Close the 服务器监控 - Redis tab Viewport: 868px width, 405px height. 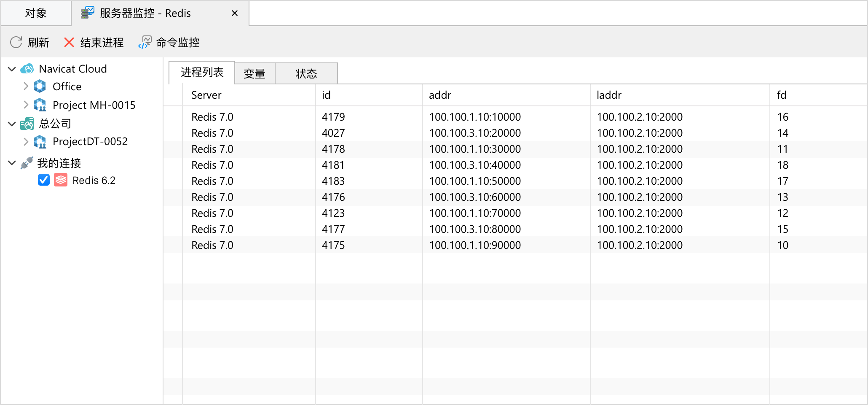coord(235,13)
